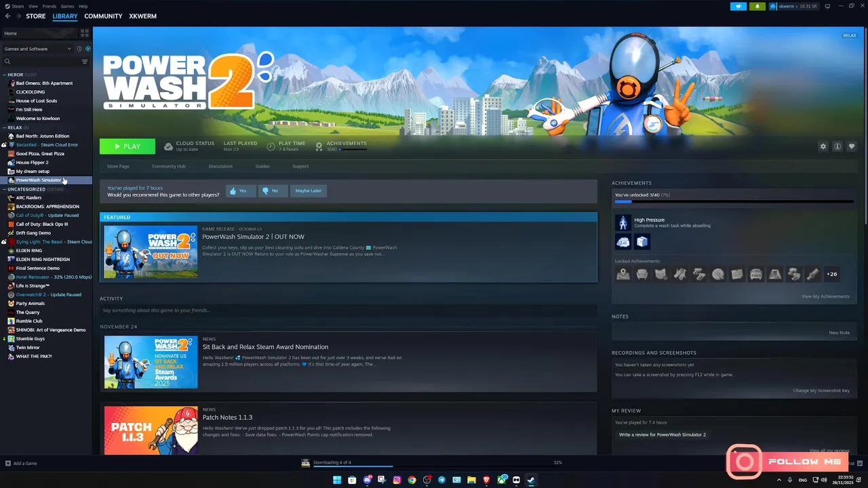
Task: Open the View menu
Action: tap(33, 6)
